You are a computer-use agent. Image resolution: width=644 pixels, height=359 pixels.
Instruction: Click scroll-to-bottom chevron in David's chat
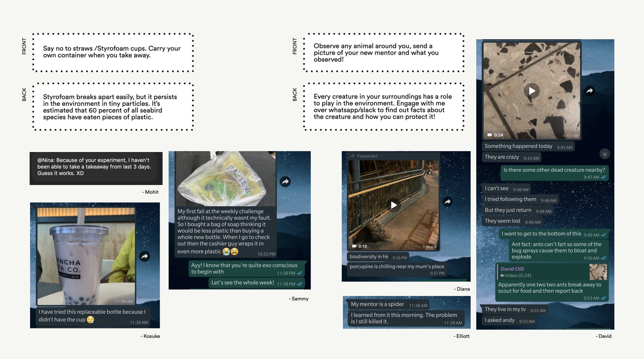click(605, 154)
